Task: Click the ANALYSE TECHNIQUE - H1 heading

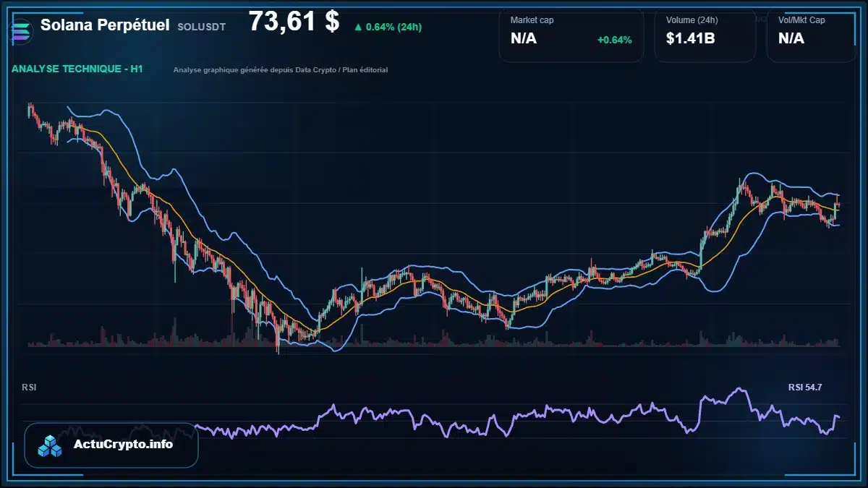Action: point(77,69)
